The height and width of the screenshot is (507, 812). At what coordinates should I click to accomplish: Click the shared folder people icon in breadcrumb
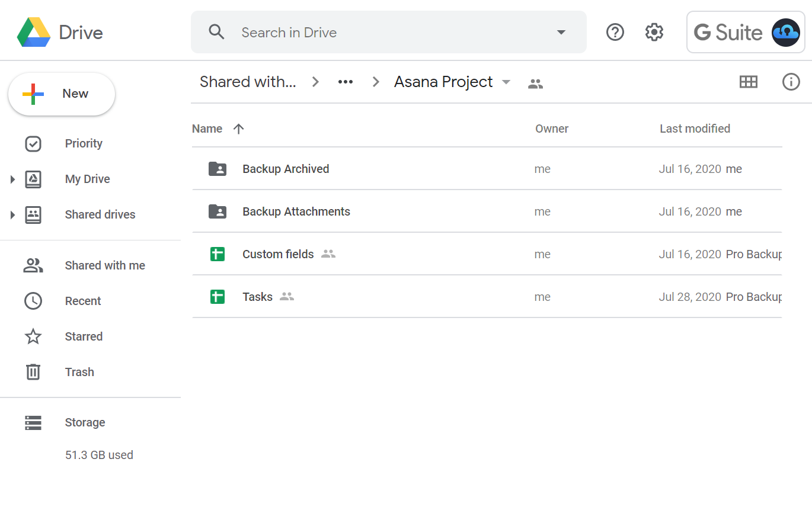tap(535, 84)
